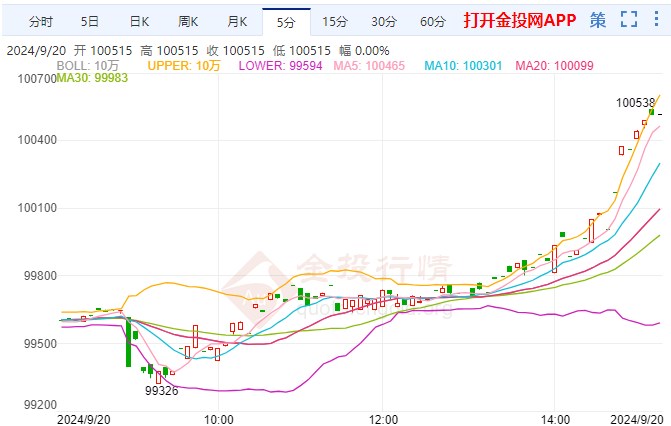Screen dimensions: 671x426
Task: Click the 99500 price axis label
Action: (40, 343)
